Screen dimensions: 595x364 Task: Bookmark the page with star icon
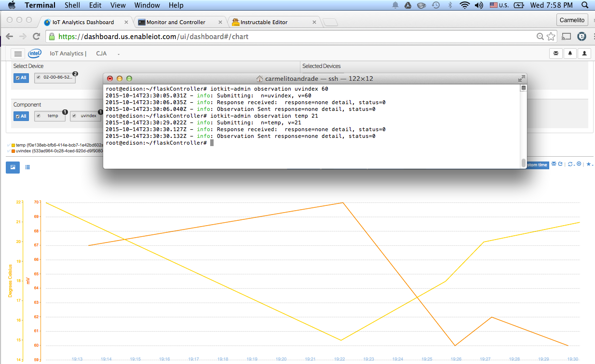pyautogui.click(x=551, y=36)
